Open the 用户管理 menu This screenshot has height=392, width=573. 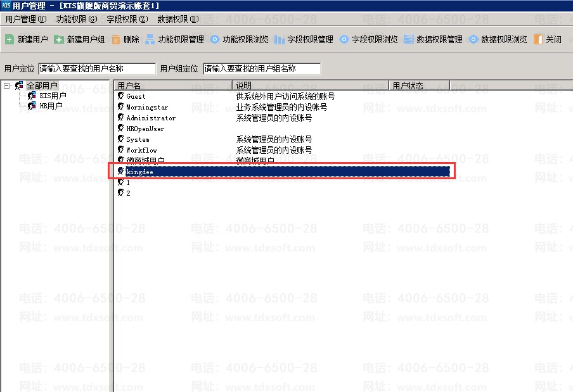[25, 19]
